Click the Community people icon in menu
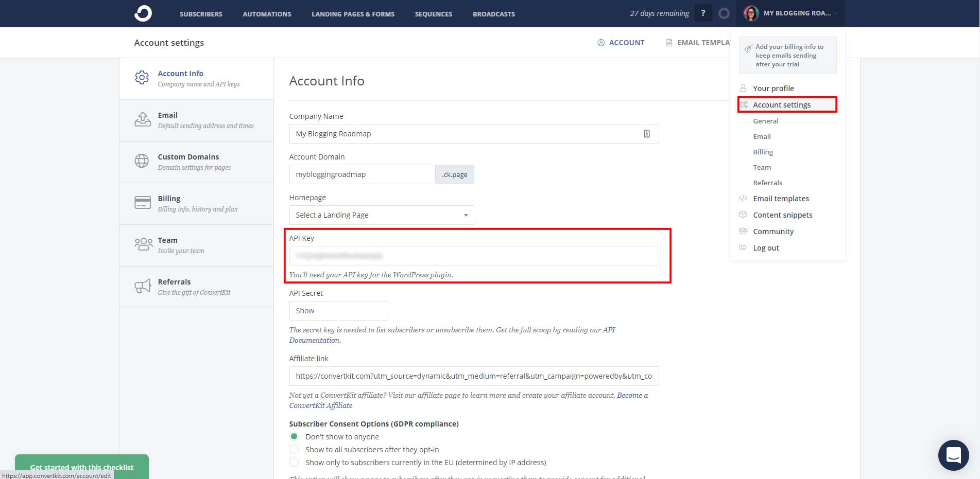Viewport: 980px width, 479px height. click(743, 231)
